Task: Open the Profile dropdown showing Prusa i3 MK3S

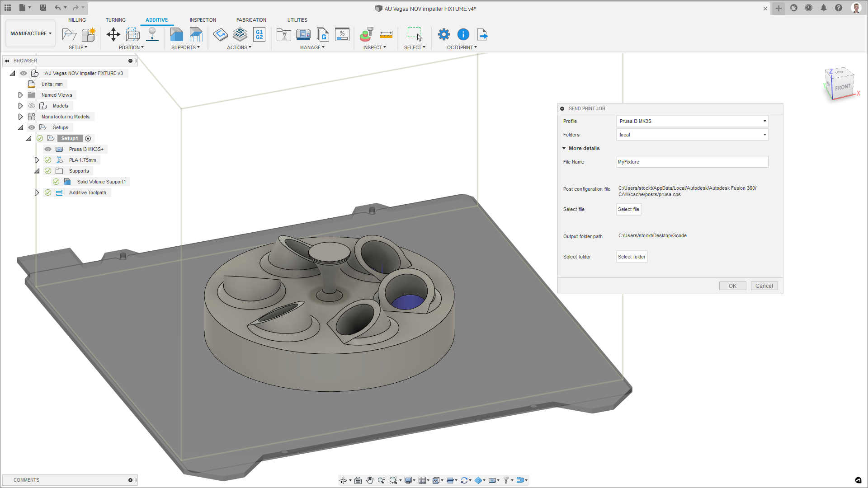Action: pyautogui.click(x=692, y=121)
